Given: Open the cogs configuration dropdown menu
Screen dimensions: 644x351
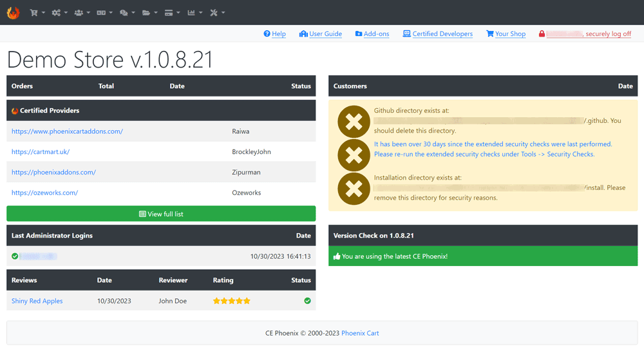Looking at the screenshot, I should (x=59, y=13).
